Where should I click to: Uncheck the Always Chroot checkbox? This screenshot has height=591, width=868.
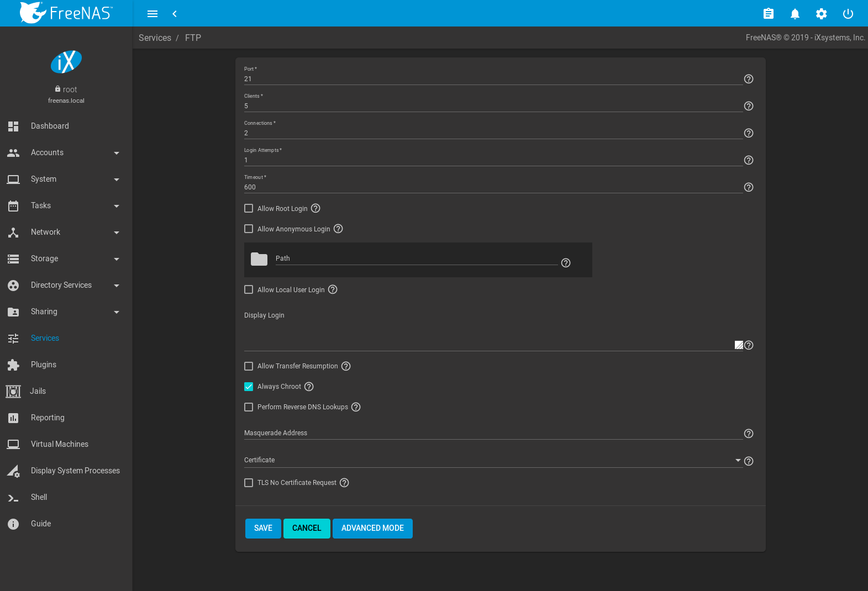pyautogui.click(x=249, y=387)
